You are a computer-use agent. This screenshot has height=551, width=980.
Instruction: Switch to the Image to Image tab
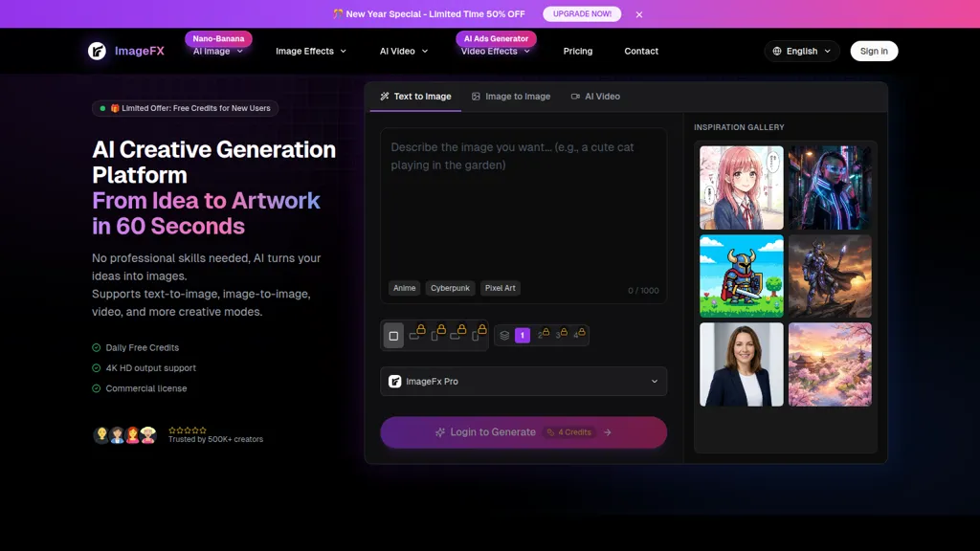point(511,97)
